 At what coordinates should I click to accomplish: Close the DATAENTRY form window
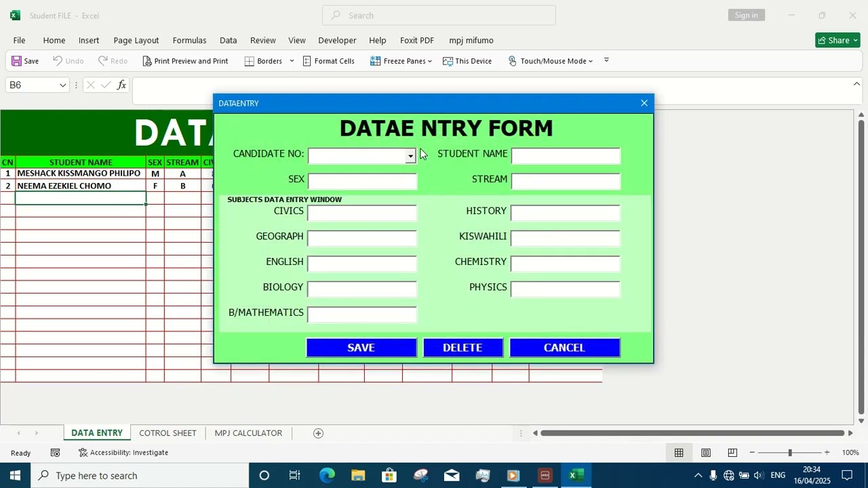pyautogui.click(x=644, y=103)
